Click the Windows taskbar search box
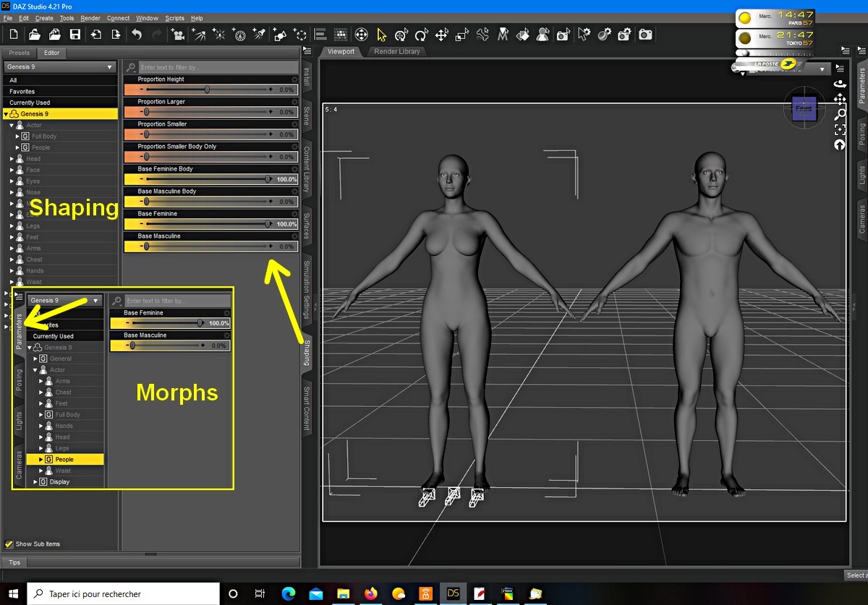Viewport: 868px width, 605px height. pyautogui.click(x=124, y=594)
